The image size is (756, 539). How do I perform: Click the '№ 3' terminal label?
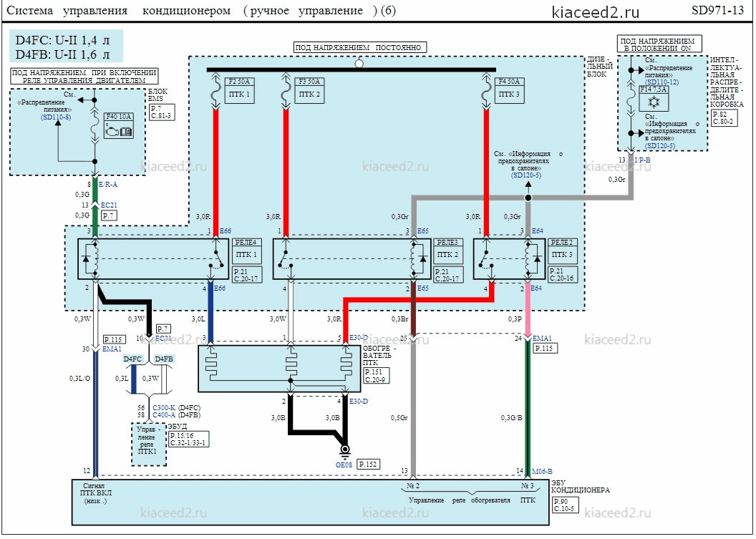click(527, 485)
